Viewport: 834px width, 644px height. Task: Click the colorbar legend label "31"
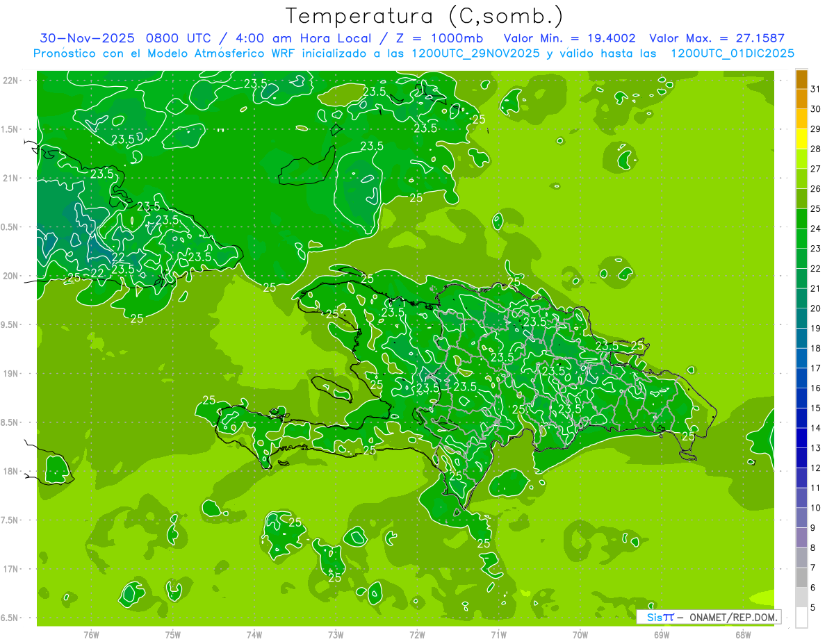point(815,89)
